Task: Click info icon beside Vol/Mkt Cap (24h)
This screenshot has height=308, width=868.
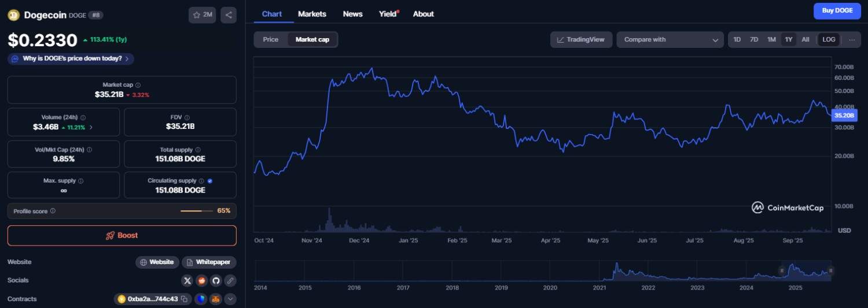Action: [x=89, y=150]
